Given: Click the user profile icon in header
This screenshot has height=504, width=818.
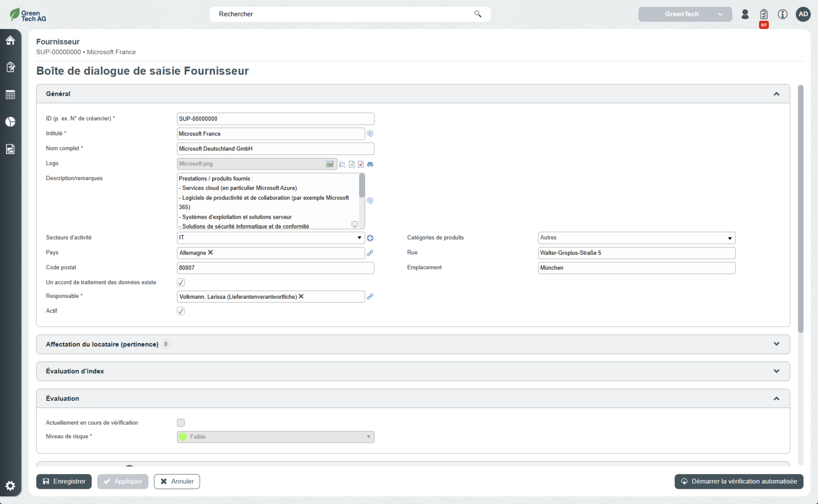Looking at the screenshot, I should (745, 14).
